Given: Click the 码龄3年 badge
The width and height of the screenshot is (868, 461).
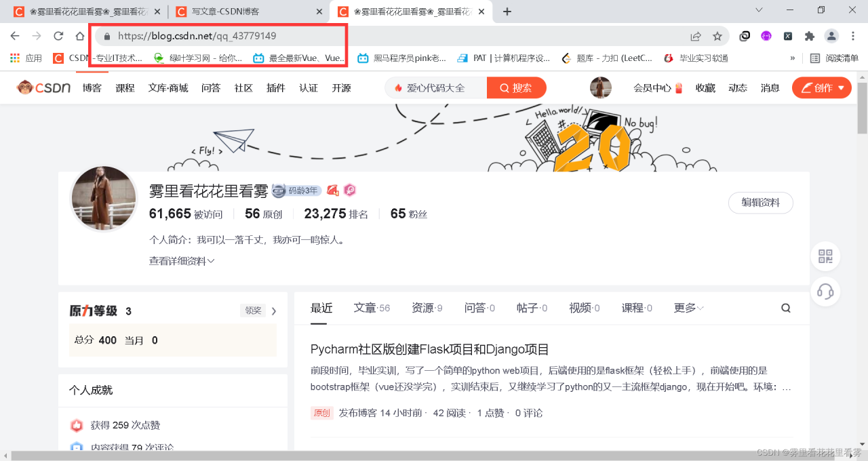Looking at the screenshot, I should [296, 191].
